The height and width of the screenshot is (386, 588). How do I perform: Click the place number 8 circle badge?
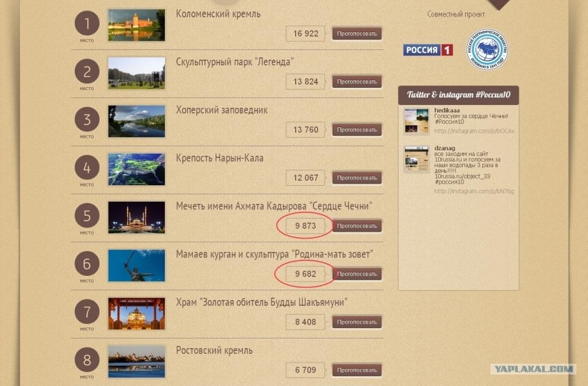tap(87, 360)
